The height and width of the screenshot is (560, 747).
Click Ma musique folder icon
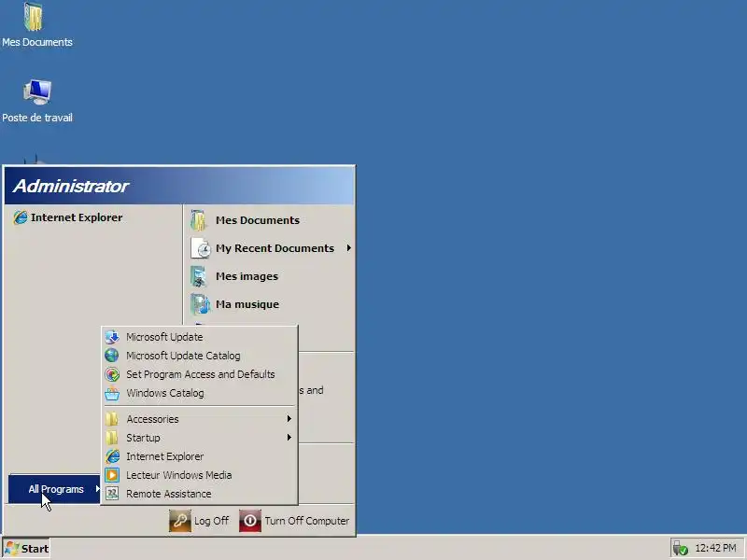click(x=200, y=304)
